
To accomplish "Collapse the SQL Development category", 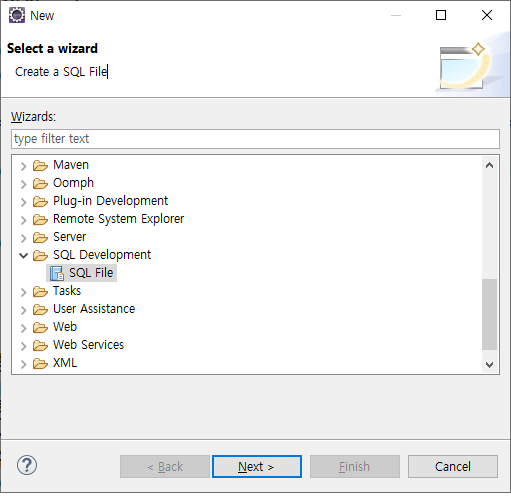I will (x=23, y=256).
